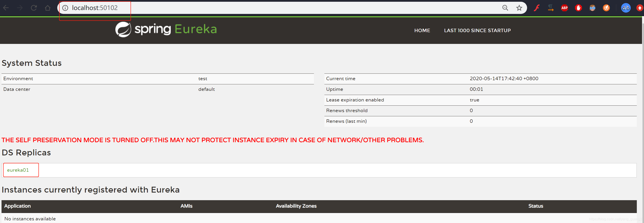644x223 pixels.
Task: Open the Flash extension icon
Action: coord(536,8)
